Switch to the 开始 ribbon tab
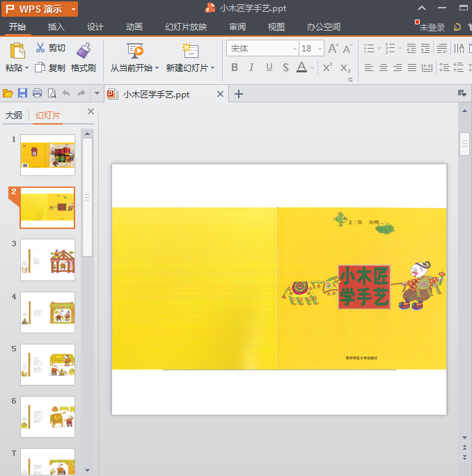Image resolution: width=472 pixels, height=476 pixels. click(17, 27)
